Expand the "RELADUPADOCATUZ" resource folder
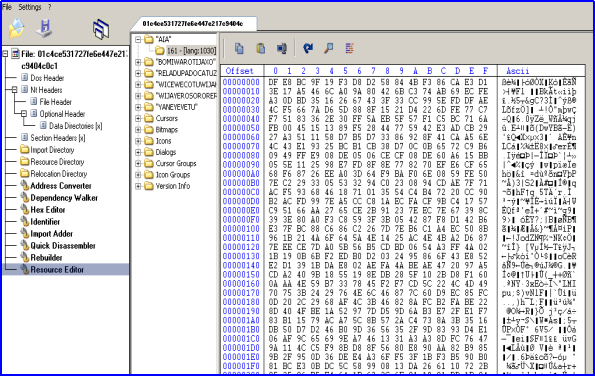 tap(138, 73)
